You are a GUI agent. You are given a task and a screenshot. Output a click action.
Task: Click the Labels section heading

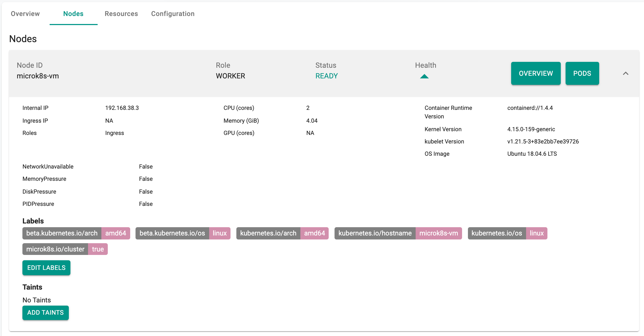pyautogui.click(x=33, y=221)
